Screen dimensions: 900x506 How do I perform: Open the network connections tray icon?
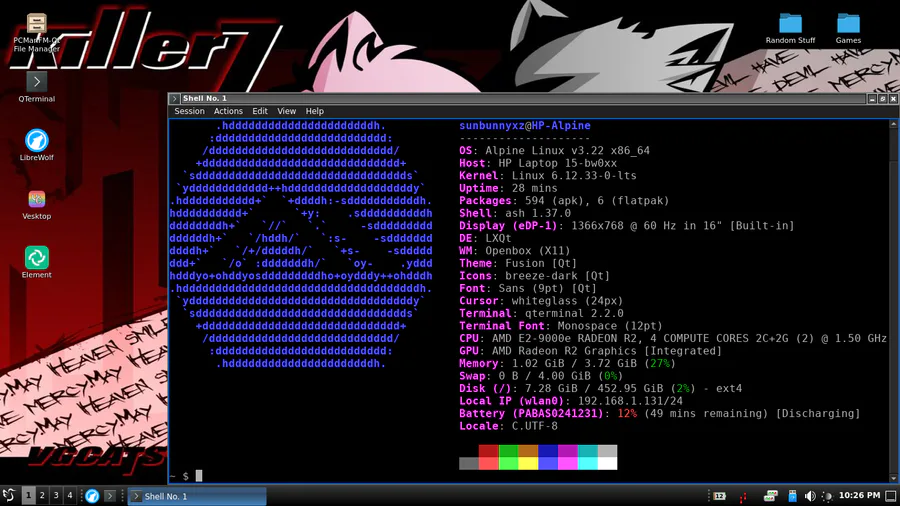point(770,496)
